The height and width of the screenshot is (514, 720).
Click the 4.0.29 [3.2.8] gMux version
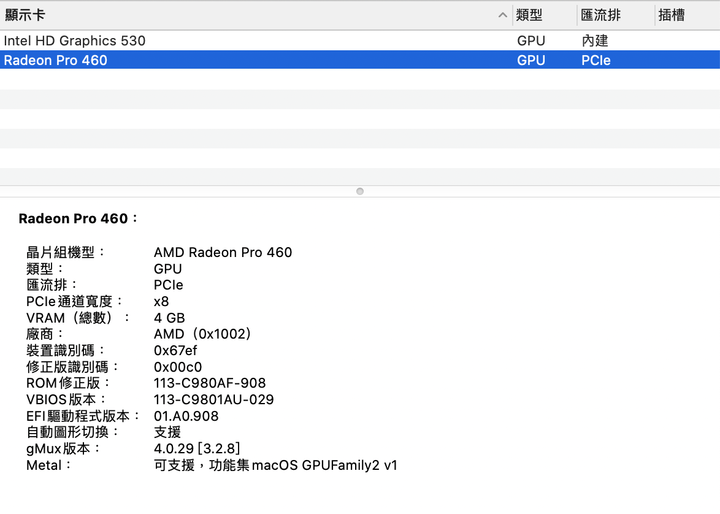197,448
